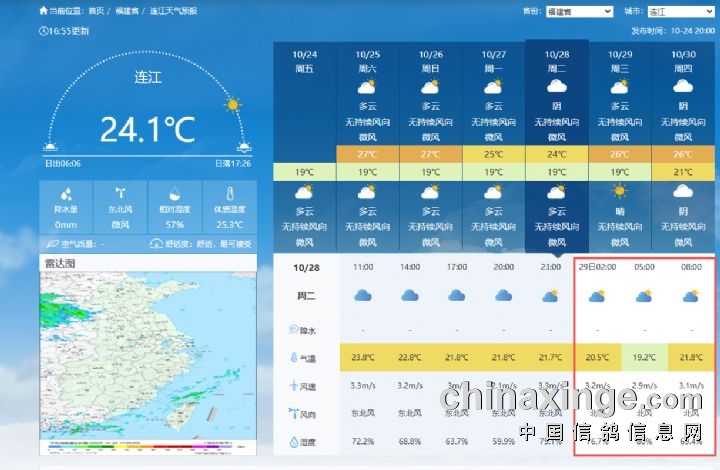Image resolution: width=720 pixels, height=470 pixels.
Task: Click the partly cloudy icon under 05:00
Action: (644, 296)
